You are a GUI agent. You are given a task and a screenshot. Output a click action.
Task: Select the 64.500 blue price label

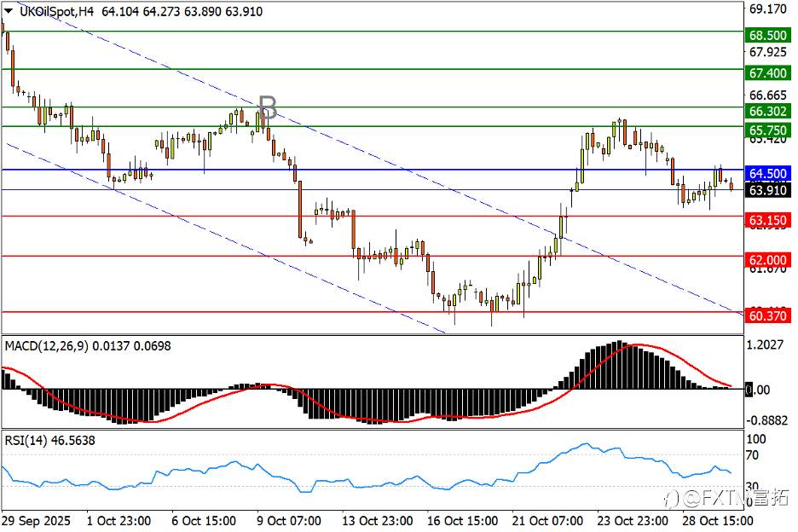pos(768,173)
